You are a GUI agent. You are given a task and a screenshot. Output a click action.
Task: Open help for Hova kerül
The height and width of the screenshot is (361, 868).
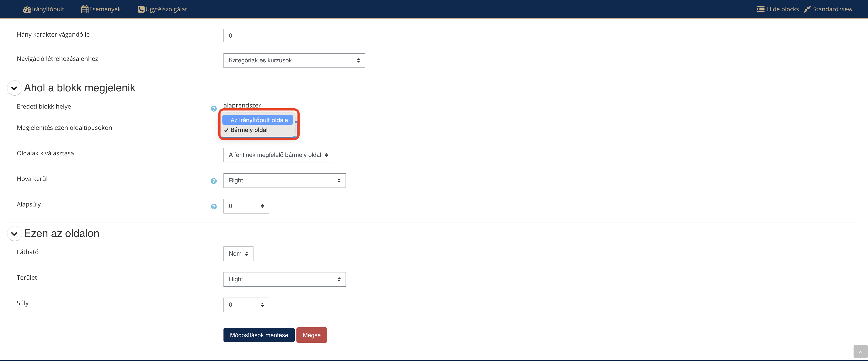click(214, 181)
